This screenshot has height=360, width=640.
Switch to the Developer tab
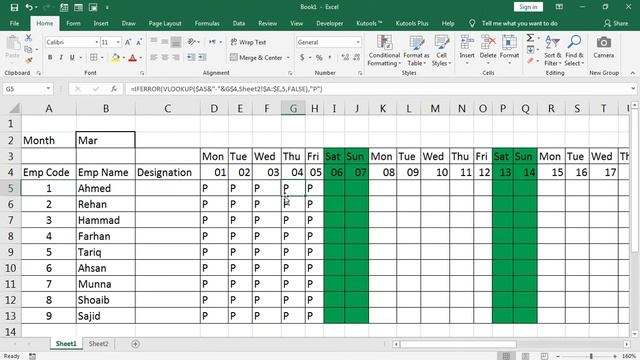coord(329,23)
